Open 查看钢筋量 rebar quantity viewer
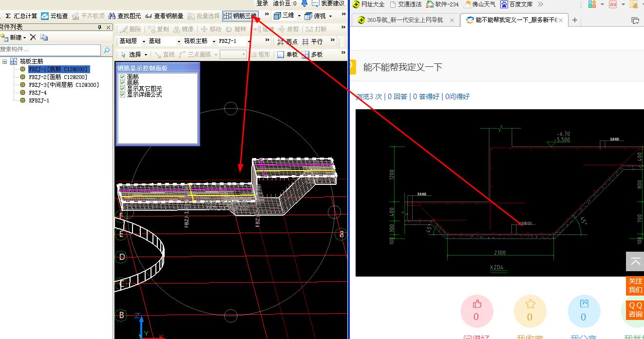The image size is (644, 339). click(164, 16)
